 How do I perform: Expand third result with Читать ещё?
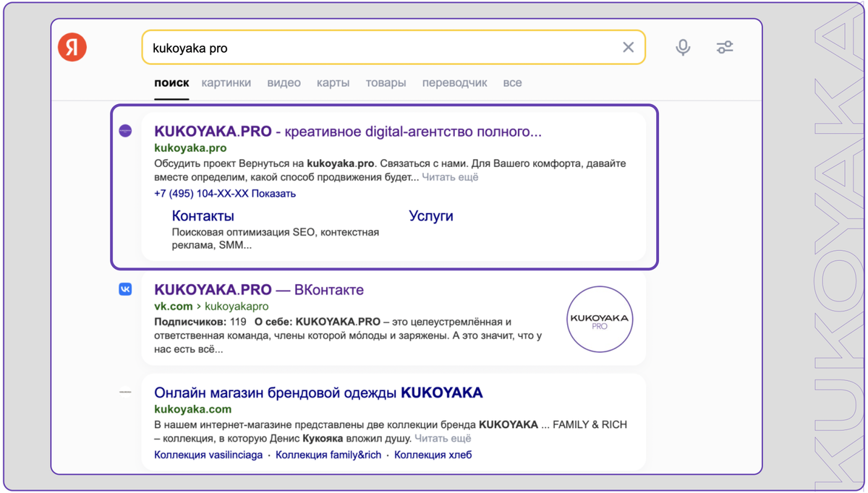443,438
